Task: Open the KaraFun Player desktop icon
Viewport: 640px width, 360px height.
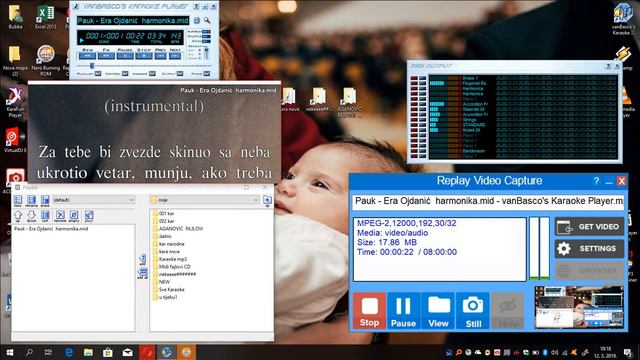Action: pos(15,103)
